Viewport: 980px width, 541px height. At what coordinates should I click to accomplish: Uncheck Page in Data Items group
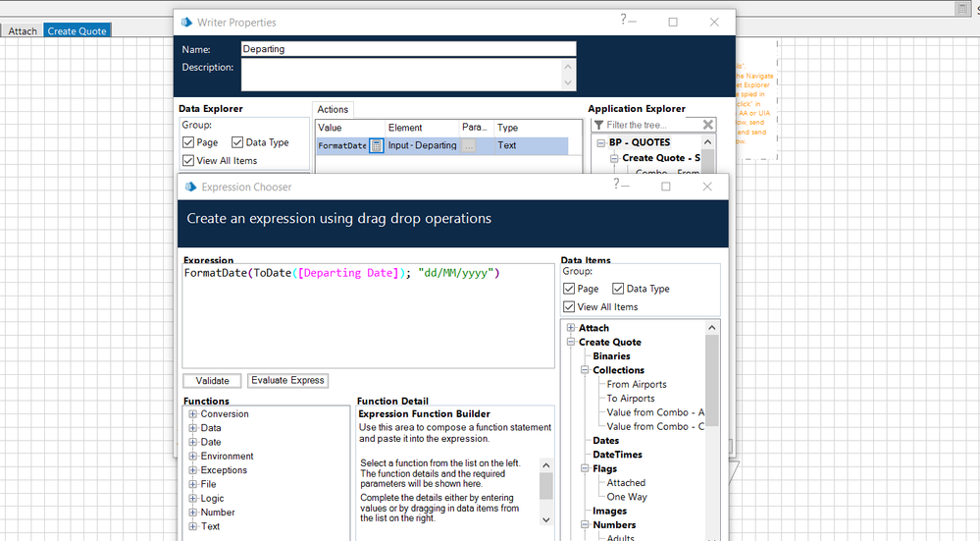pyautogui.click(x=570, y=289)
